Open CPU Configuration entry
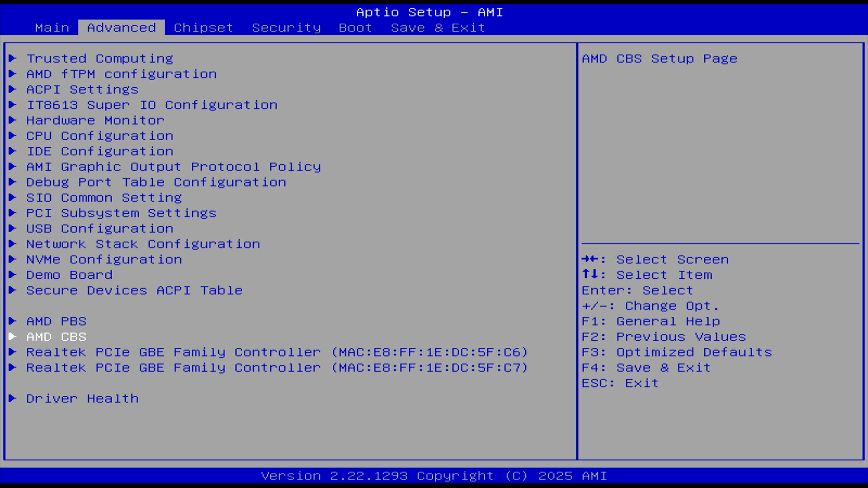 pyautogui.click(x=99, y=136)
